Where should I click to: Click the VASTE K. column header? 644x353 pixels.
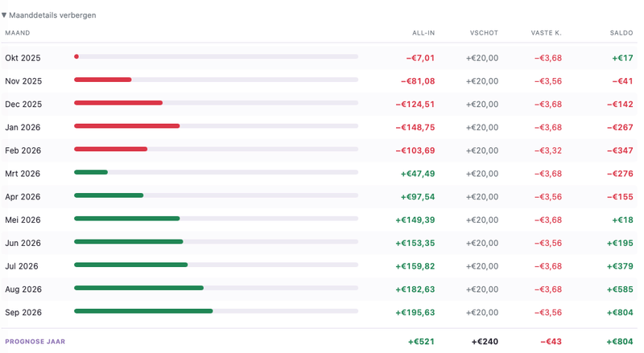coord(547,33)
